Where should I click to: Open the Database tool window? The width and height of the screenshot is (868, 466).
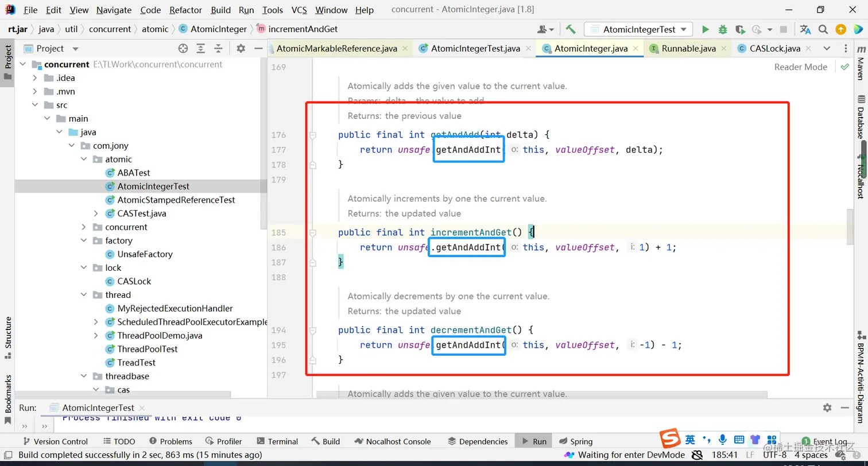click(x=860, y=118)
